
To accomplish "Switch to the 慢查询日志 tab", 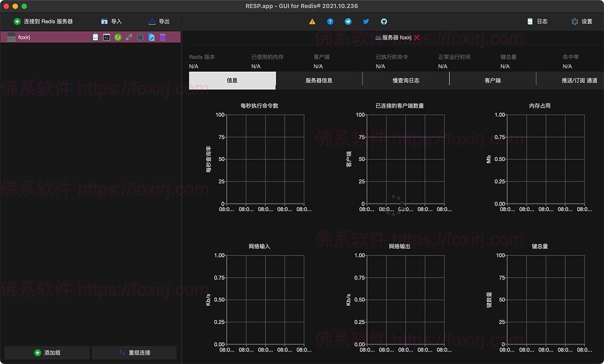I will click(x=406, y=80).
